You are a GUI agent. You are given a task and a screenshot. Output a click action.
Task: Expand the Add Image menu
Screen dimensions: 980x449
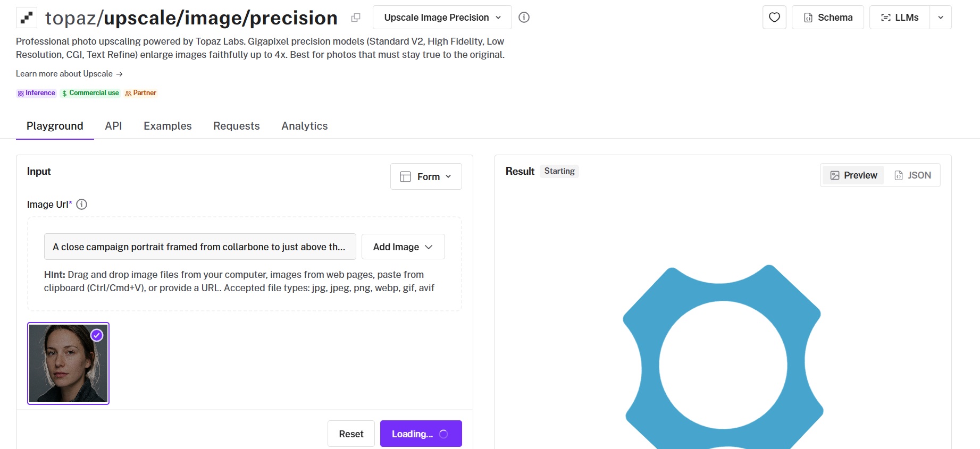pos(403,247)
